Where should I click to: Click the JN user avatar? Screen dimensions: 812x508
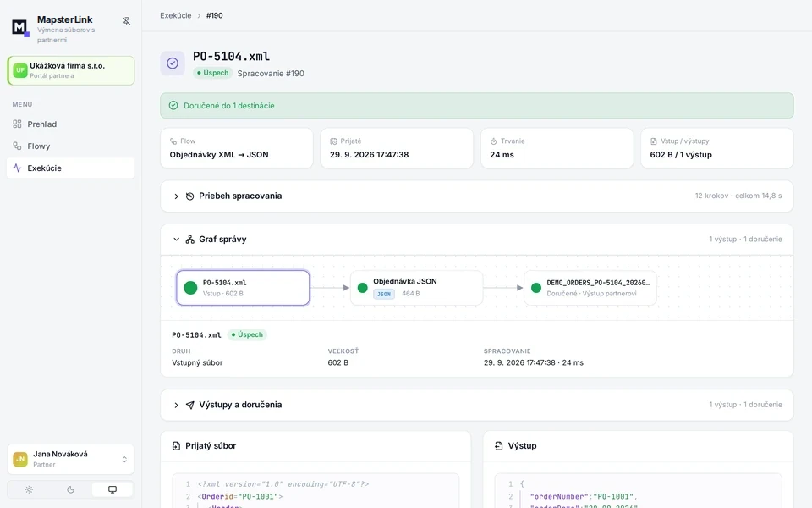pos(20,459)
